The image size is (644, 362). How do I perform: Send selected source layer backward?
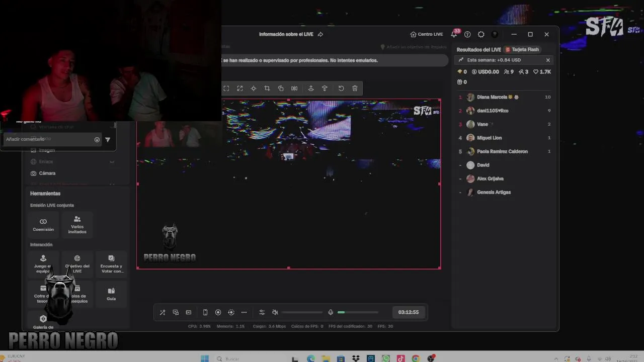point(325,88)
